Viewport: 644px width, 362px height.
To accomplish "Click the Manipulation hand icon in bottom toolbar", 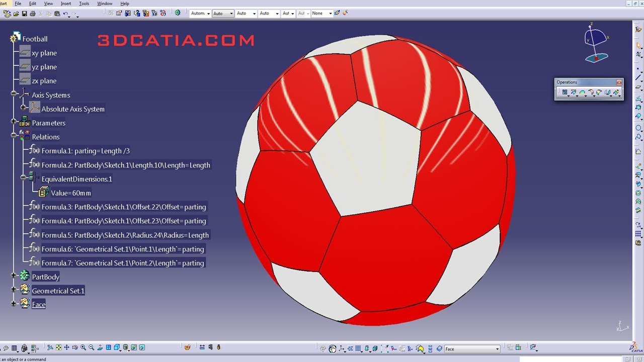I will pos(333,349).
